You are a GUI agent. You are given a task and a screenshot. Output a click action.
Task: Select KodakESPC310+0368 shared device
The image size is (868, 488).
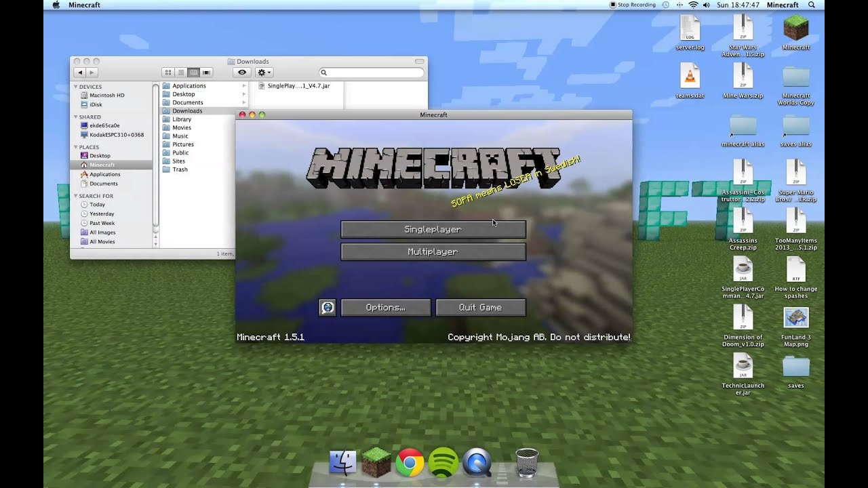(x=112, y=135)
